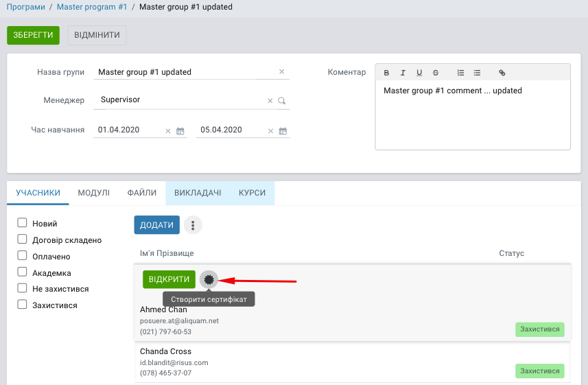Screen dimensions: 588x385
Task: Switch to the ВИКЛАДАЧІ tab
Action: point(198,193)
